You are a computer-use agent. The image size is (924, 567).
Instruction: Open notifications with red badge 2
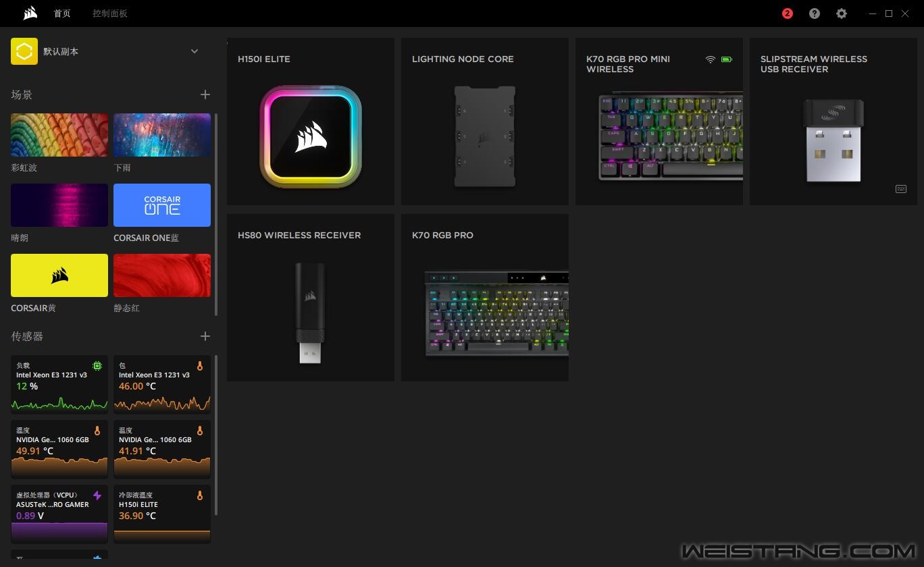(x=788, y=13)
